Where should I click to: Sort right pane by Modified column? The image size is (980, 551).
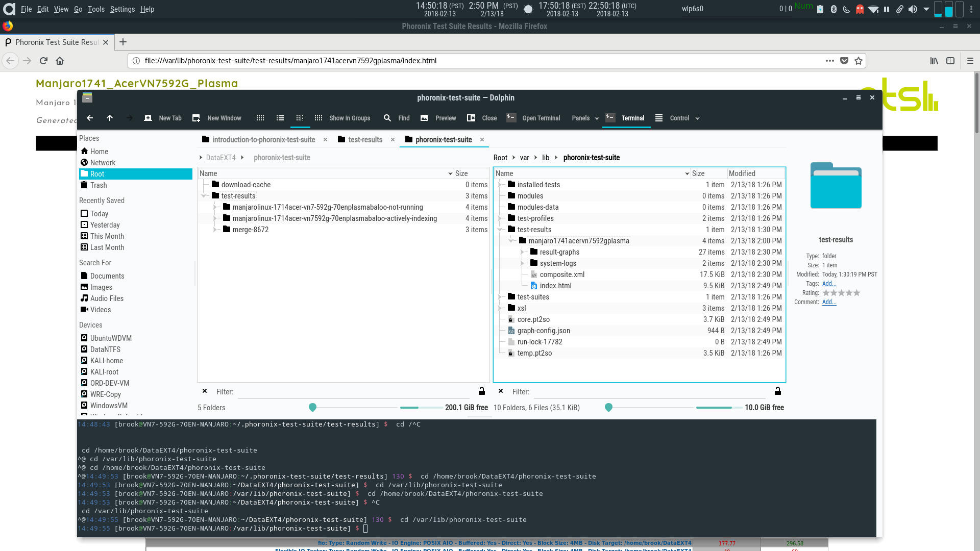point(756,173)
